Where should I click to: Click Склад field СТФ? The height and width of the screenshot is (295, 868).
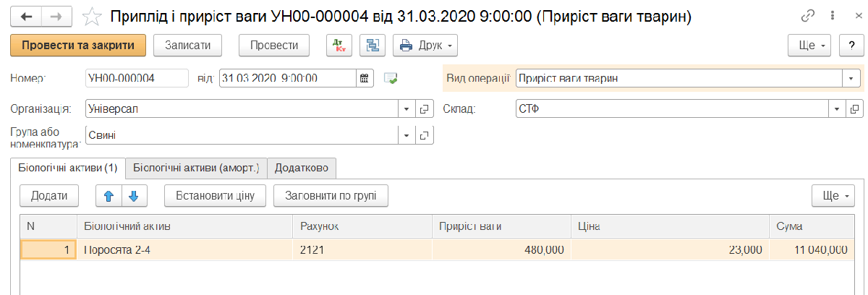pos(672,109)
